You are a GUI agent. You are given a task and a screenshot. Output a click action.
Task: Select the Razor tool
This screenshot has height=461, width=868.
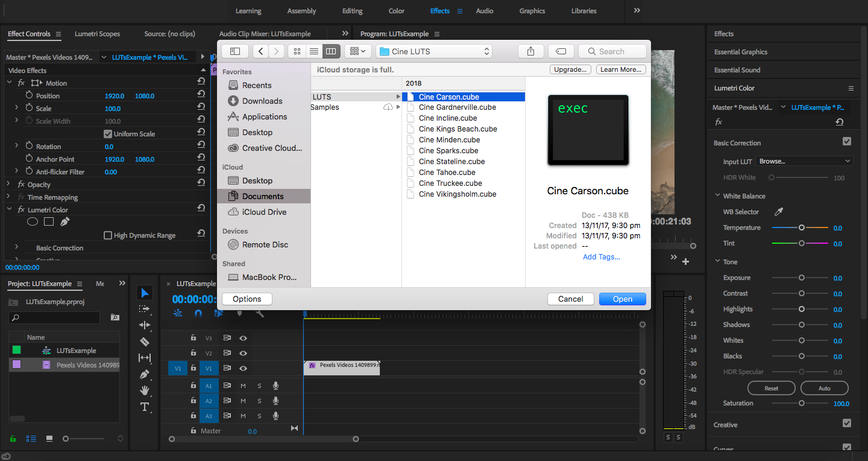145,342
